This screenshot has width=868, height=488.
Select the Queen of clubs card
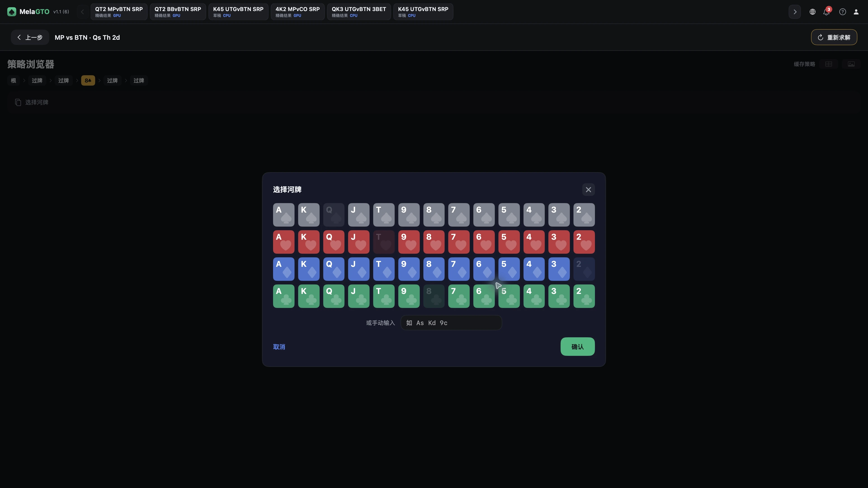tap(334, 296)
